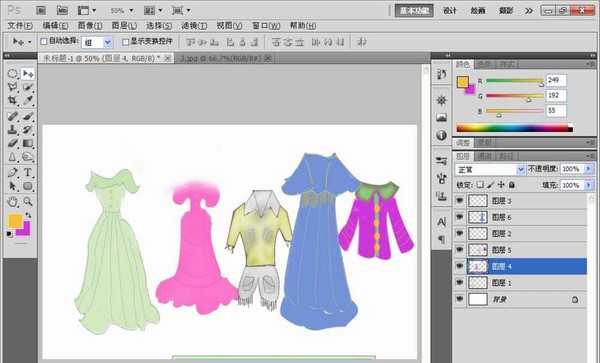Open the Info panel from dock

tap(442, 135)
